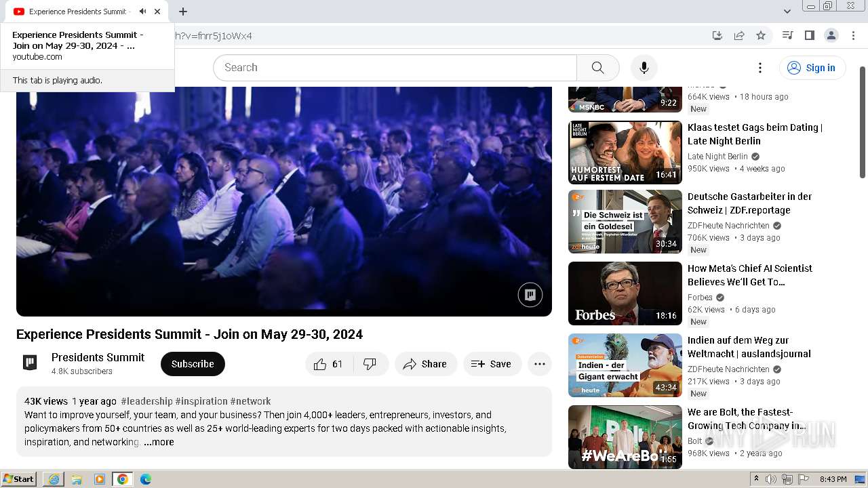Open Klaas testet Gags beim Dating title

[x=755, y=134]
